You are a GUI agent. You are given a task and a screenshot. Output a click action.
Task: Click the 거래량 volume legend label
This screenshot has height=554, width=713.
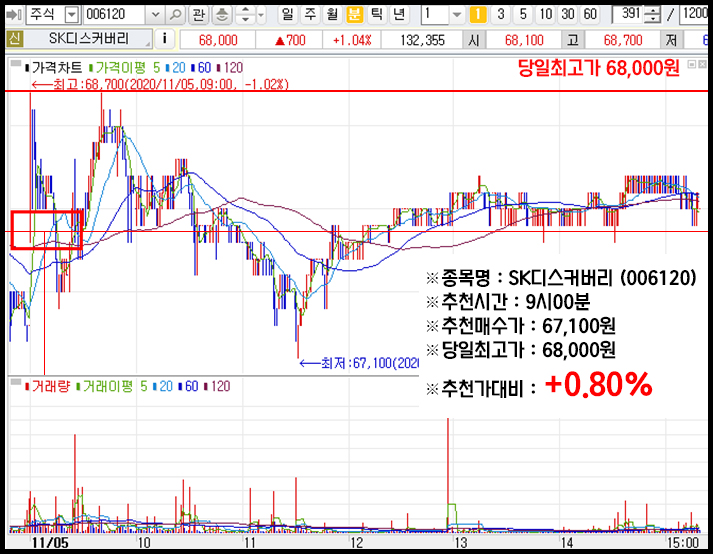click(x=48, y=387)
